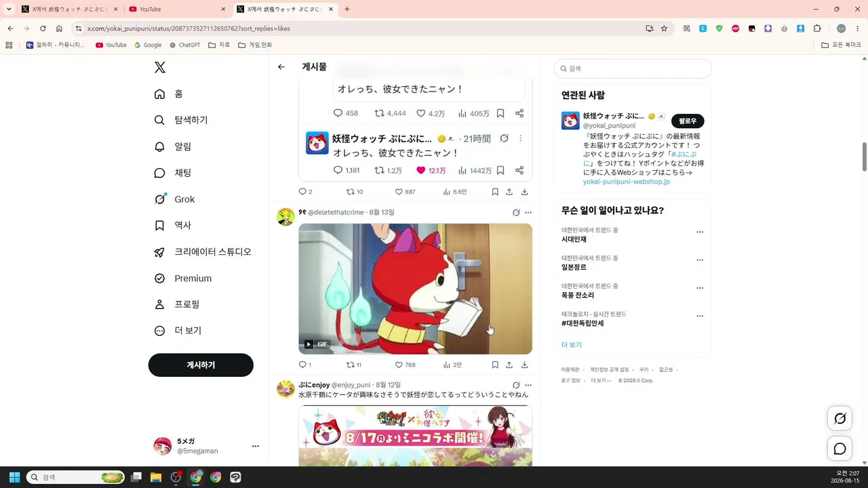
Task: Share the post with 768 likes
Action: pyautogui.click(x=509, y=365)
